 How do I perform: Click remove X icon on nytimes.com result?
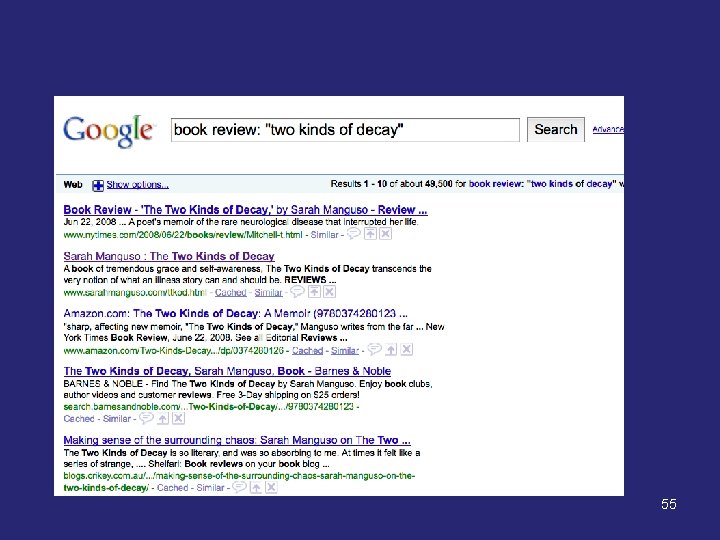point(386,234)
